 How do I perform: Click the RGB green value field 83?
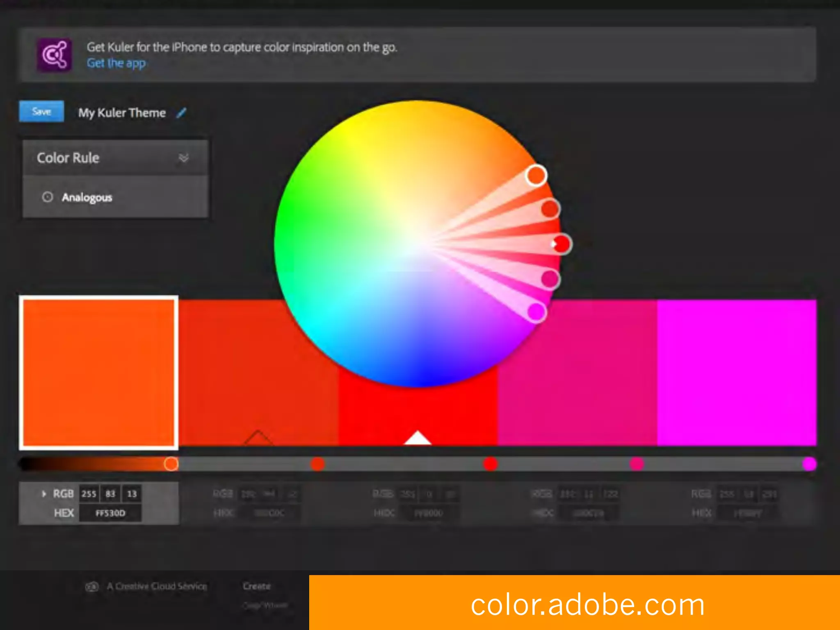(x=110, y=494)
